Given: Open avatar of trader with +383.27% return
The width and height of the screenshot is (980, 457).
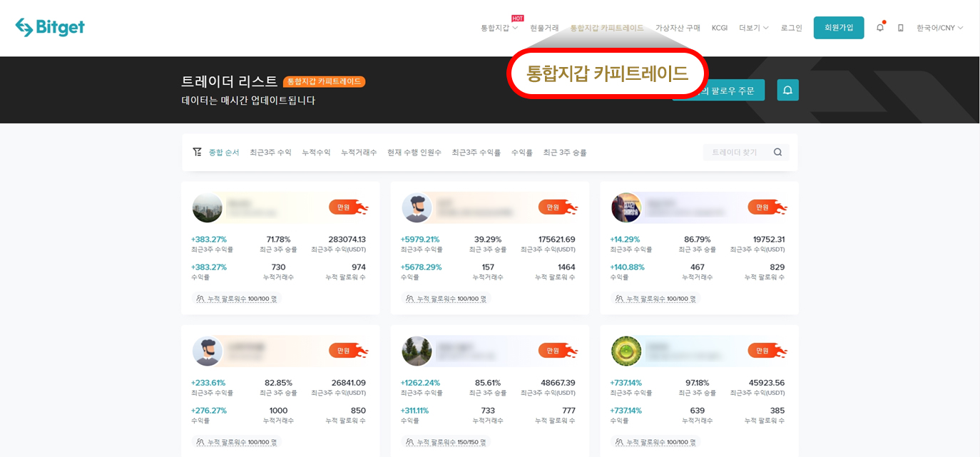Looking at the screenshot, I should point(208,207).
